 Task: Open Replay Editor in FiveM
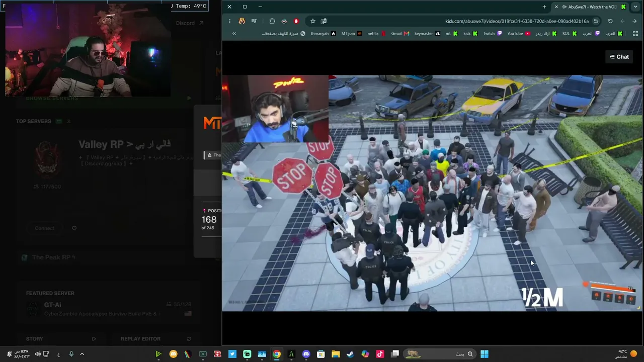pos(156,339)
